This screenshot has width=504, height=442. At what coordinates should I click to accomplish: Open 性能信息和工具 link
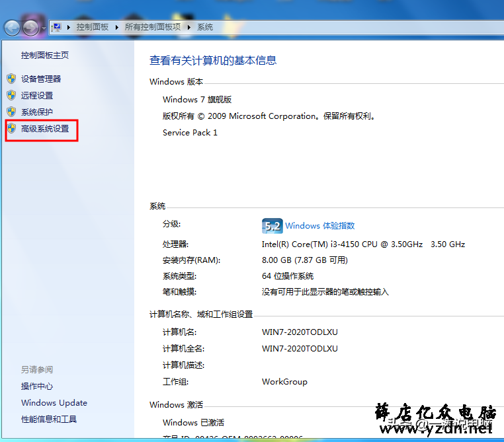coord(49,420)
